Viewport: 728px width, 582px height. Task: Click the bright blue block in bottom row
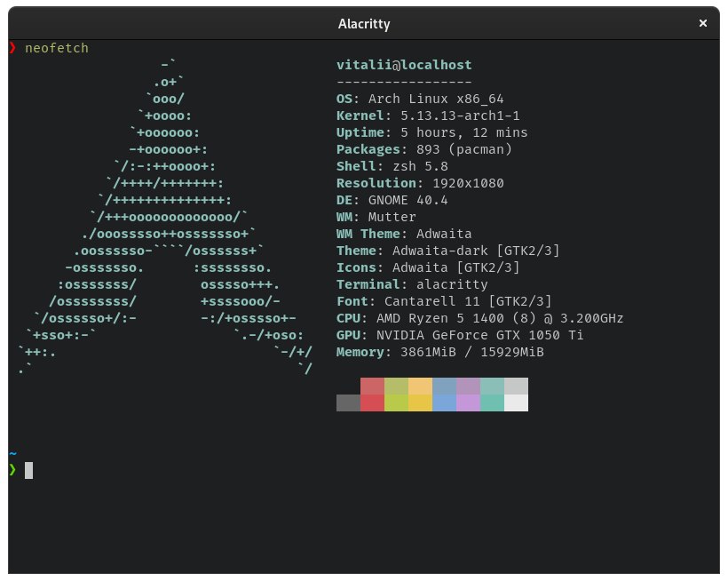pos(444,403)
